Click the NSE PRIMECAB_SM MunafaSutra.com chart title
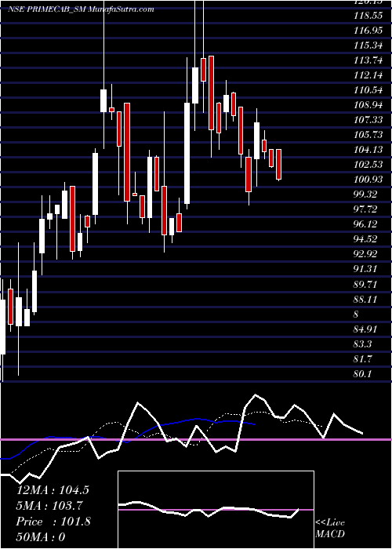This screenshot has width=392, height=549. [x=81, y=9]
